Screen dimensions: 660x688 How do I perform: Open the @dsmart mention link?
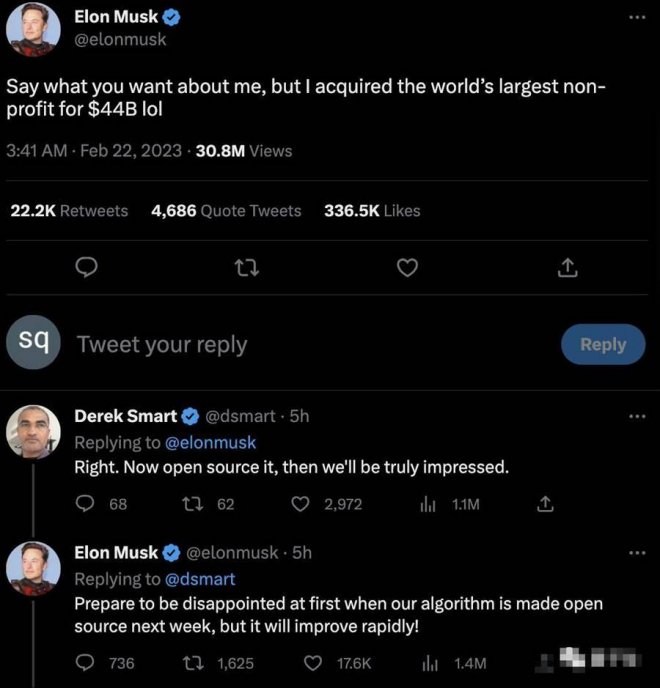click(x=199, y=578)
